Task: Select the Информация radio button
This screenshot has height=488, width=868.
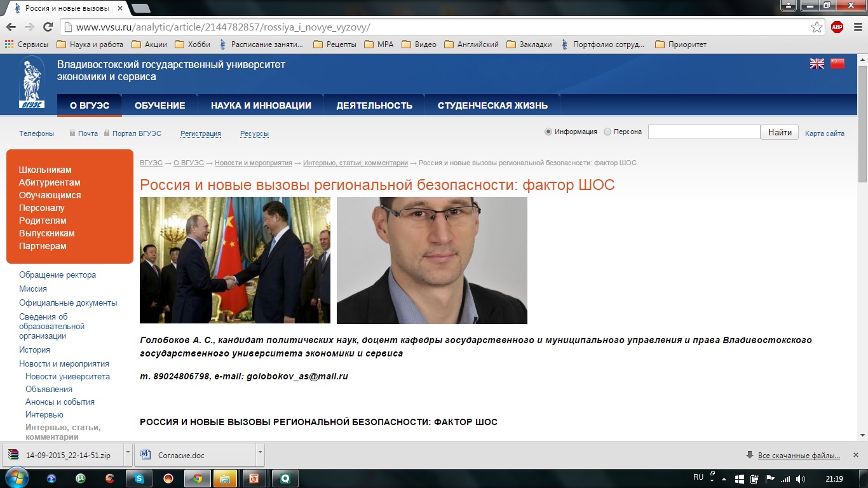Action: (548, 132)
